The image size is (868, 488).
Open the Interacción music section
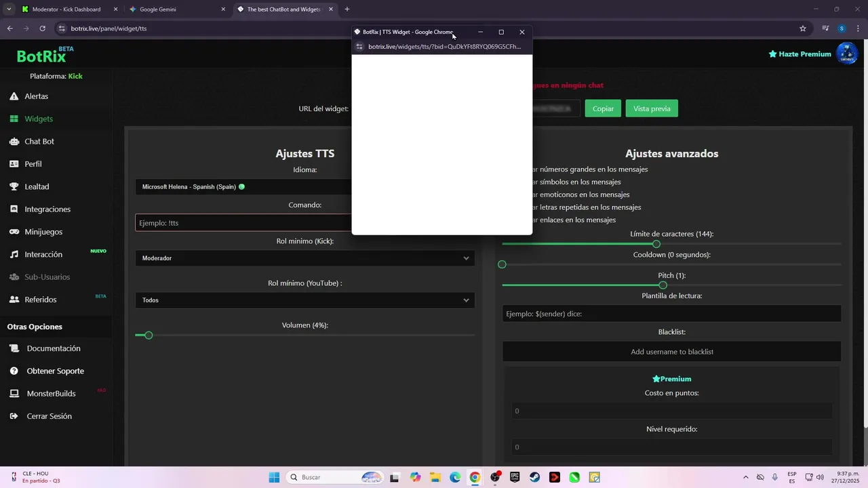coord(43,254)
